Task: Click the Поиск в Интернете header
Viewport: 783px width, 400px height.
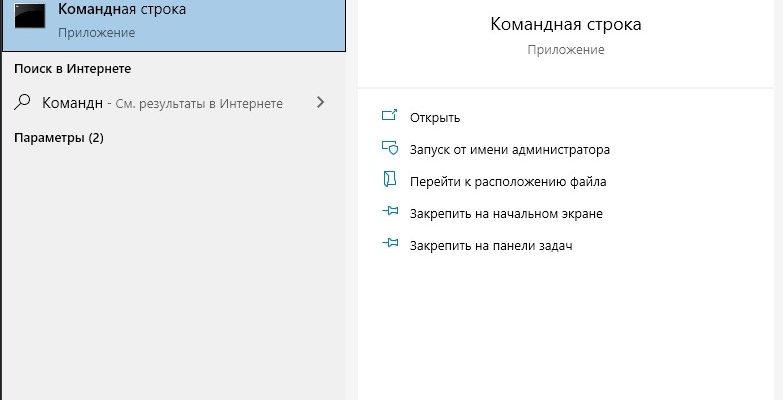Action: pyautogui.click(x=72, y=69)
